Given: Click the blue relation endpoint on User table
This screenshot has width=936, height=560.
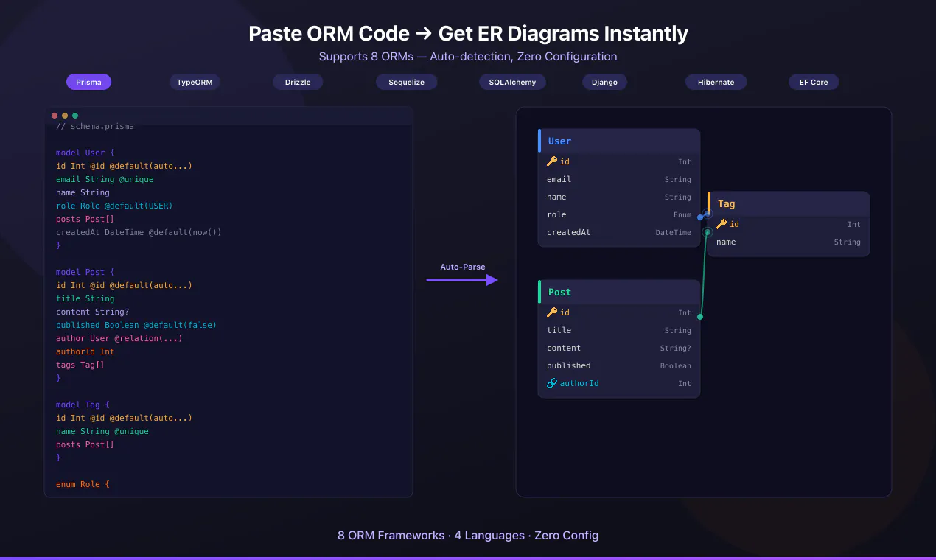Looking at the screenshot, I should pyautogui.click(x=700, y=217).
